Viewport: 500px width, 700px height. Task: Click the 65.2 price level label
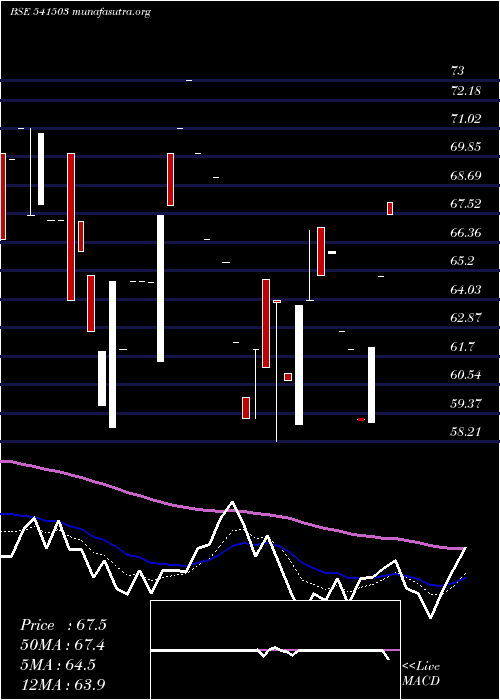(x=463, y=261)
